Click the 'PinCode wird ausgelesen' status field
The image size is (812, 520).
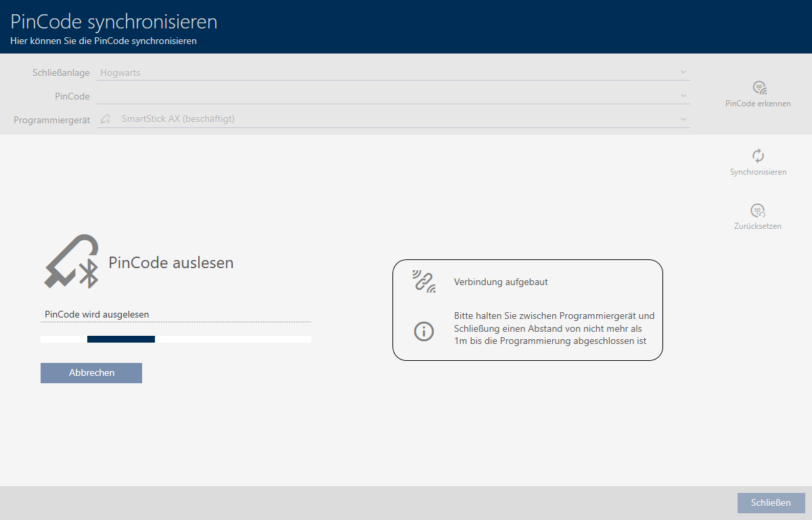click(175, 314)
